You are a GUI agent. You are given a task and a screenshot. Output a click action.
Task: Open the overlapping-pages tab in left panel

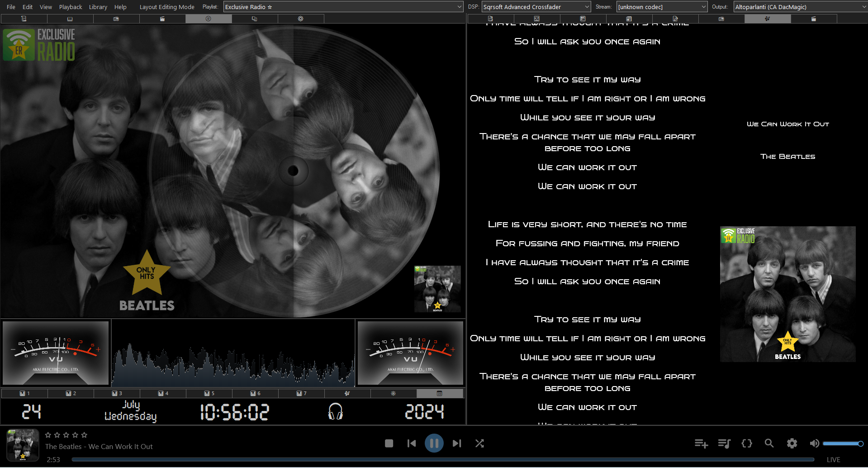click(255, 19)
